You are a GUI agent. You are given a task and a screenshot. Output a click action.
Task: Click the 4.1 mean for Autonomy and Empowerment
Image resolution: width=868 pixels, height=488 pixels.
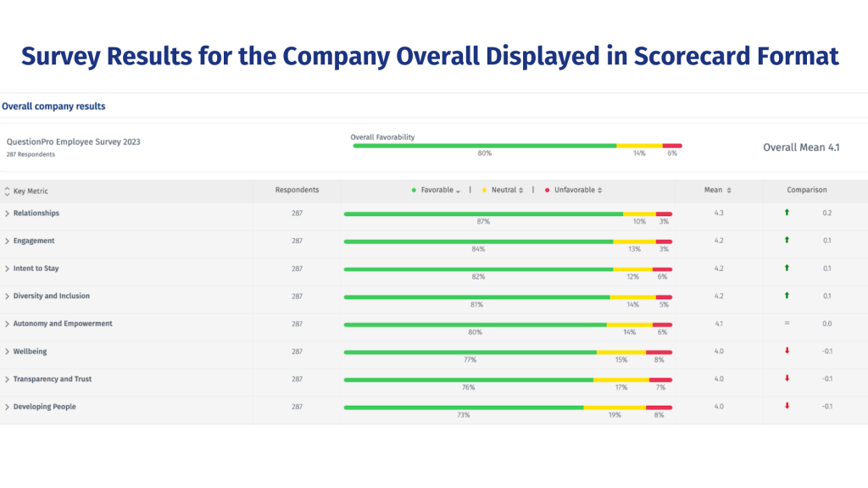pyautogui.click(x=719, y=324)
